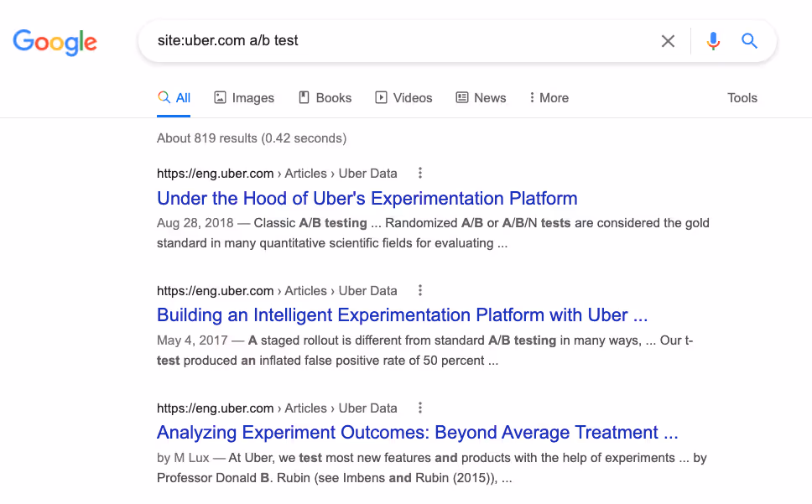Clear the search query with the X icon

(668, 41)
